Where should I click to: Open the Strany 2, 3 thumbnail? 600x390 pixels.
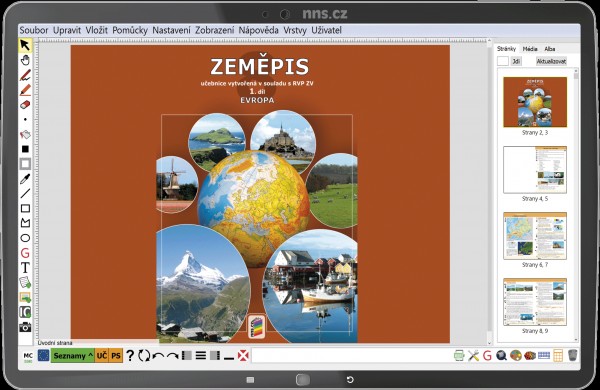tap(535, 102)
